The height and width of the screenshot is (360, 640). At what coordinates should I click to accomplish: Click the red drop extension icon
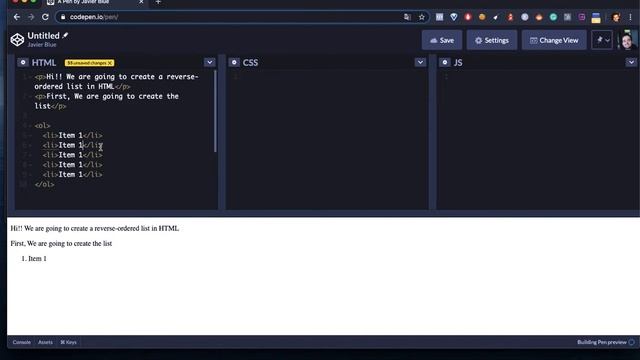tap(468, 17)
